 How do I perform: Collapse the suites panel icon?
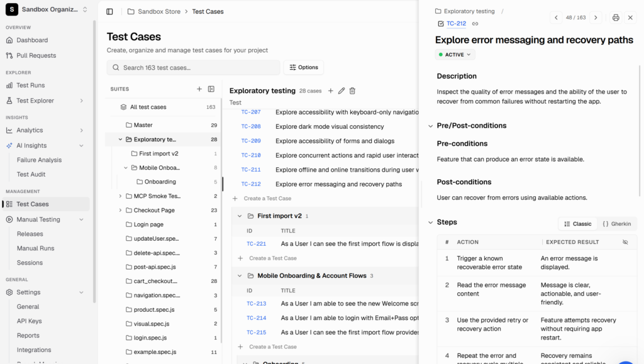click(211, 89)
